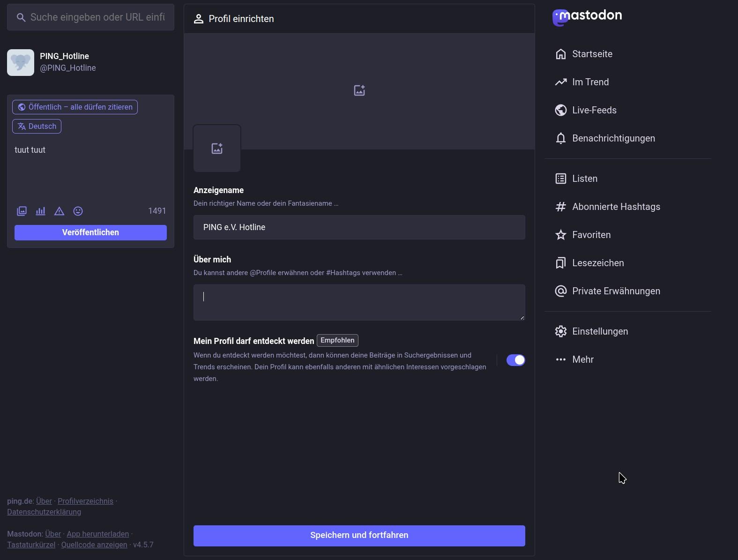The height and width of the screenshot is (560, 738).
Task: Upload a profile avatar image
Action: [x=217, y=149]
